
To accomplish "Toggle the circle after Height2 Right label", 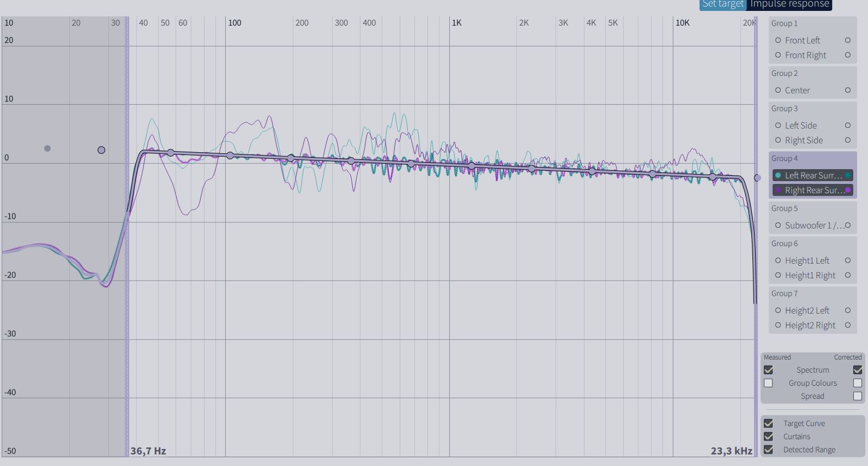I will [x=848, y=325].
